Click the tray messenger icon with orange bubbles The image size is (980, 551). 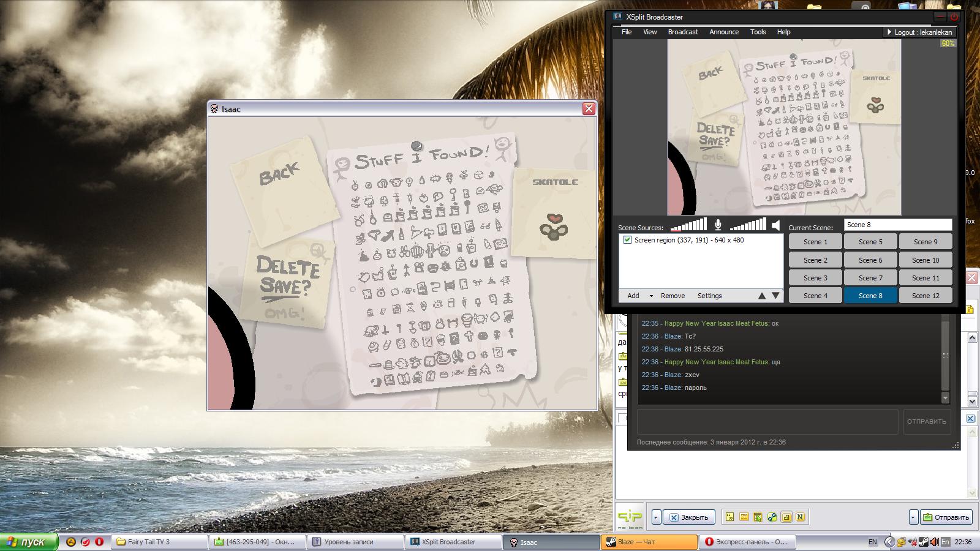coord(901,542)
